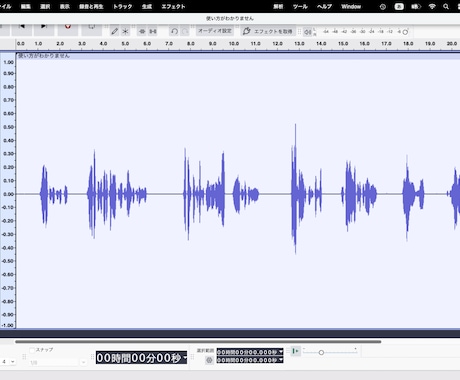Click the 5.0 mark on timeline ruler
Screen dimensions: 460x380
(x=125, y=44)
